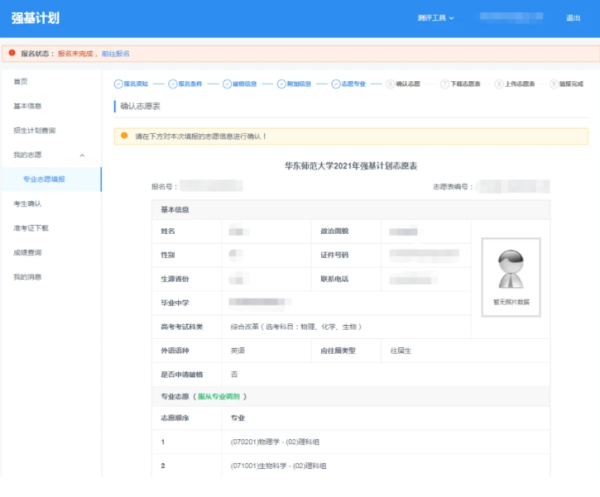Click step 7 下载志愿表 number icon
600x497 pixels.
coord(445,84)
